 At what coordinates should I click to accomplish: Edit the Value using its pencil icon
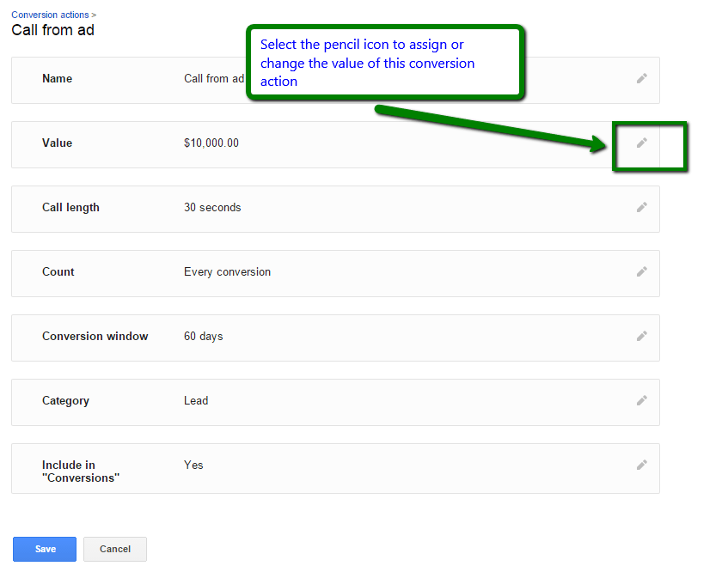coord(641,143)
